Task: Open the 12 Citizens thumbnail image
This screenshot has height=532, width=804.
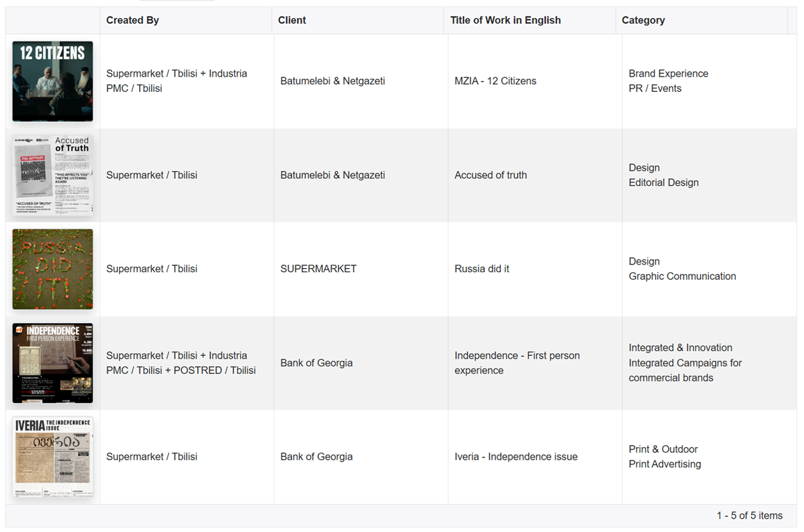Action: tap(52, 81)
